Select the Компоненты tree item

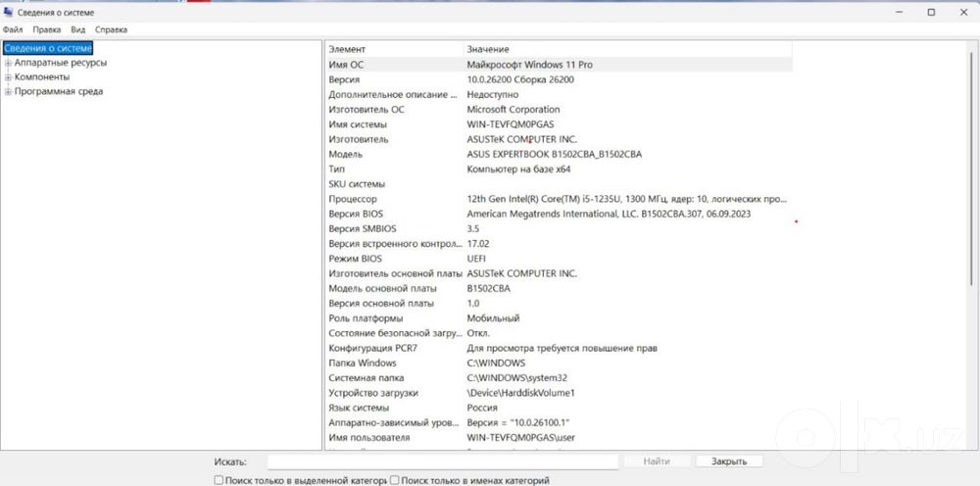[x=42, y=76]
